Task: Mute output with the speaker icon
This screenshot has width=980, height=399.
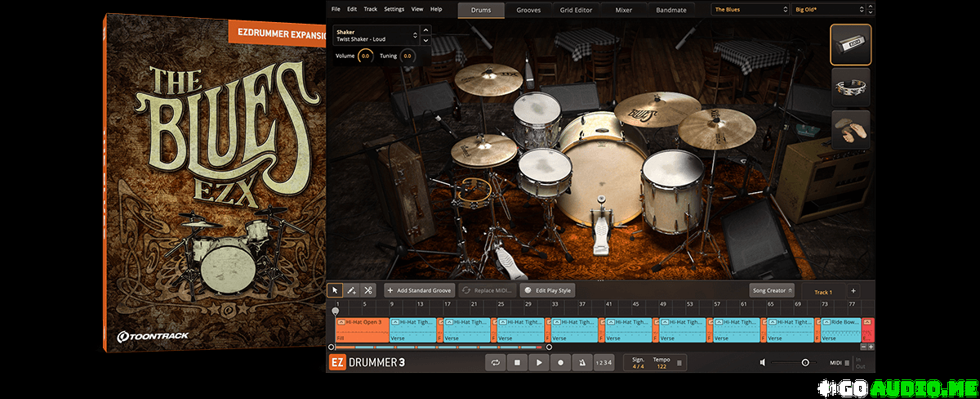Action: tap(763, 363)
